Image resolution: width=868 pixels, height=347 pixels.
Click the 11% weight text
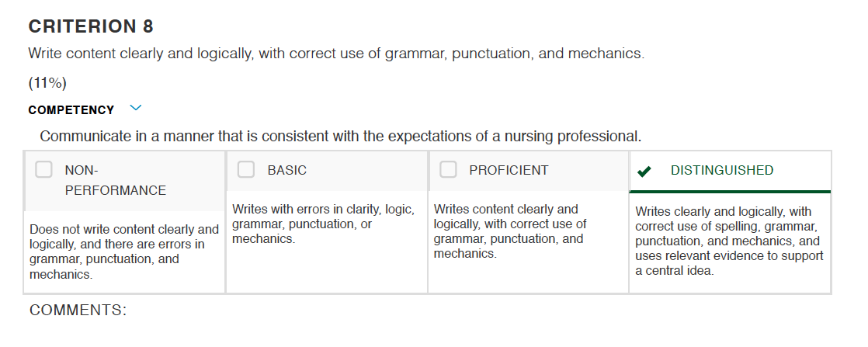click(47, 83)
